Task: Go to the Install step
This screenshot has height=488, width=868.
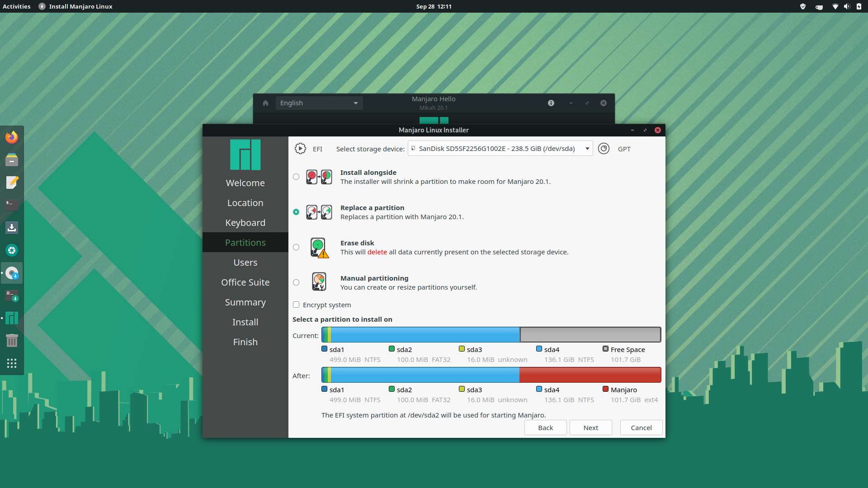Action: tap(245, 322)
